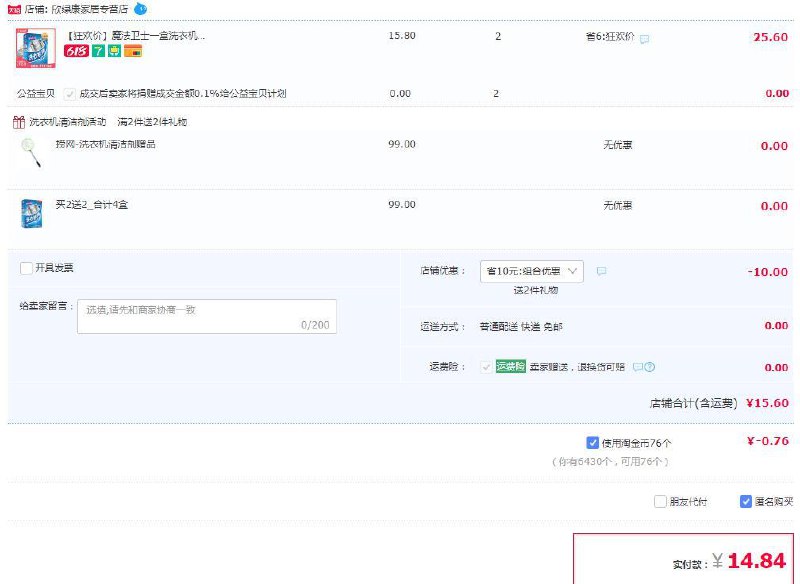Check the 开具发票 invoice checkbox

[26, 268]
